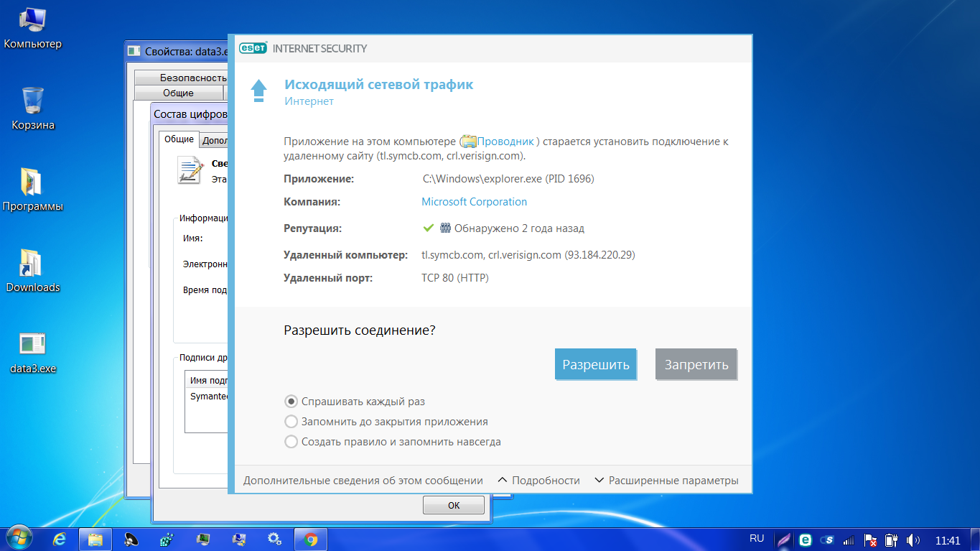980x551 pixels.
Task: Click the 'Свойства: data3.exe' window title bar
Action: (177, 51)
